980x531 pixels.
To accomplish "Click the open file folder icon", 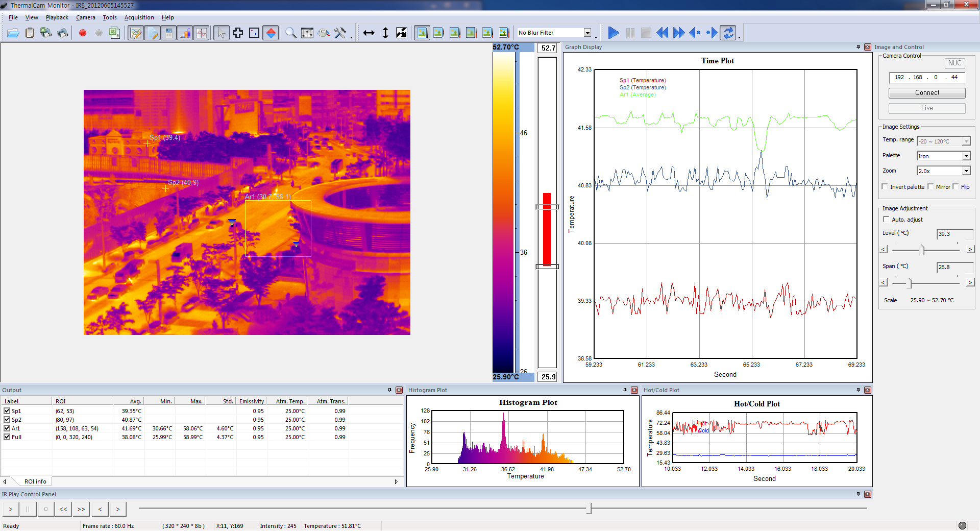I will 13,33.
